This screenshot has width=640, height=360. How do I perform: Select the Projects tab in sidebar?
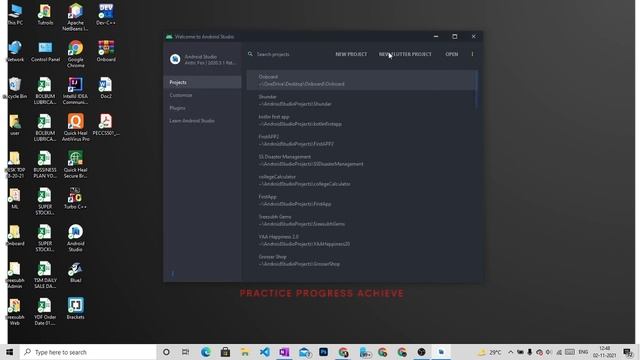tap(202, 82)
